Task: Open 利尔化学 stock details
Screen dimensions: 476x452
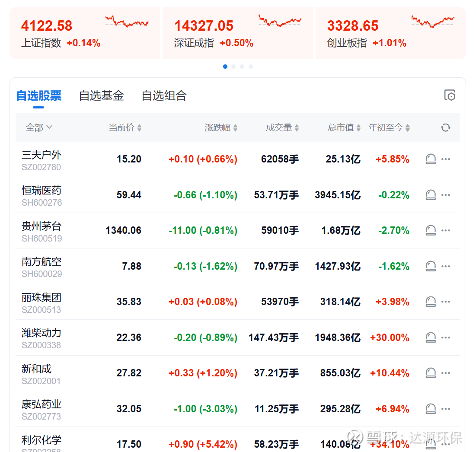Action: (x=41, y=440)
